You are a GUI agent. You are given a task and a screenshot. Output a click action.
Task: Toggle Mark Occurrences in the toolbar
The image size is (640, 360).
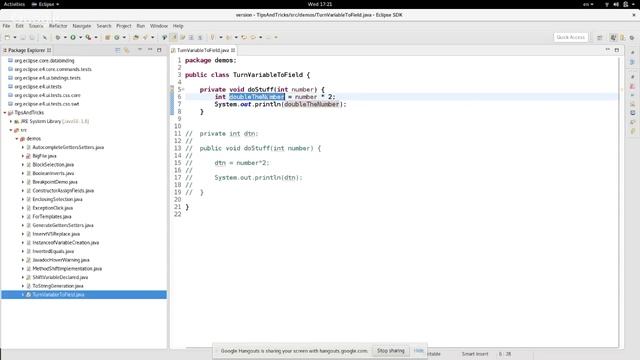[173, 37]
